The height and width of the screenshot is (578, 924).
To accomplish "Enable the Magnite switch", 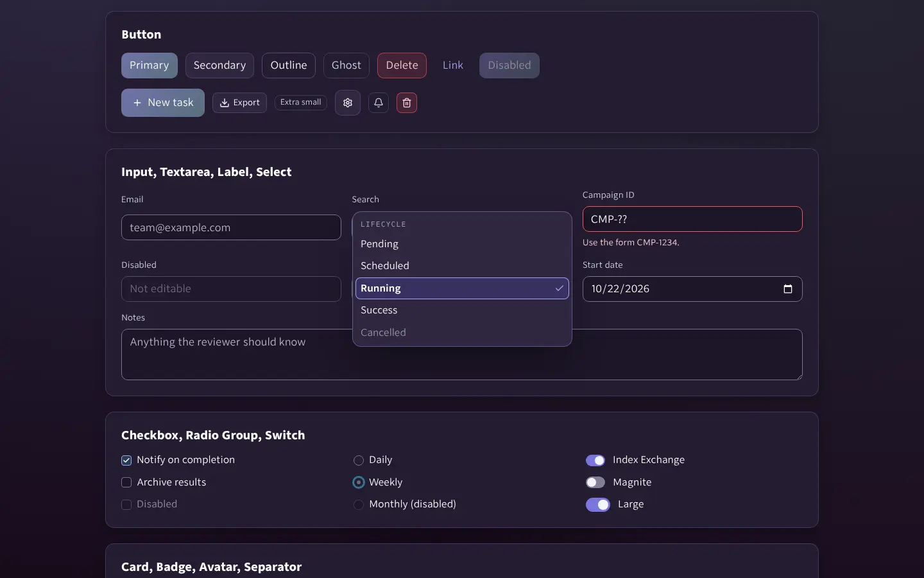I will (595, 482).
